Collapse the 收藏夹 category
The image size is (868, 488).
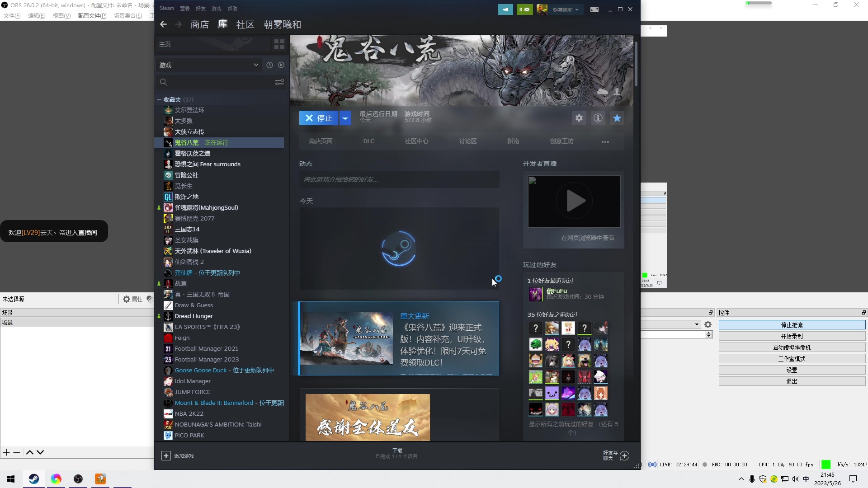coord(159,99)
